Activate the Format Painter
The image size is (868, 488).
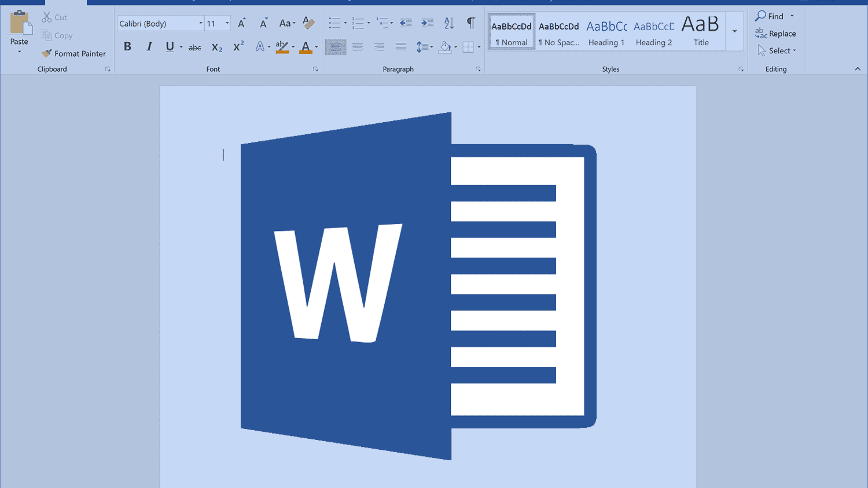[73, 53]
